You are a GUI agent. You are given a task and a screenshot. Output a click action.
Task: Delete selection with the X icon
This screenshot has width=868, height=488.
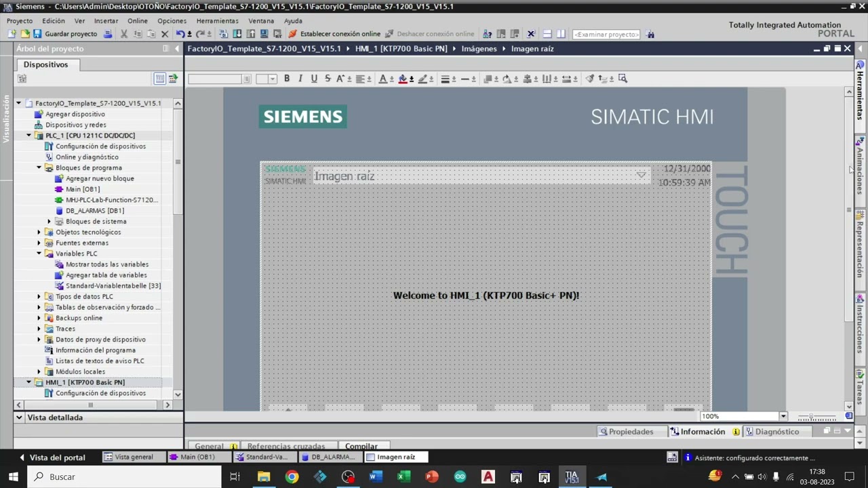click(165, 34)
